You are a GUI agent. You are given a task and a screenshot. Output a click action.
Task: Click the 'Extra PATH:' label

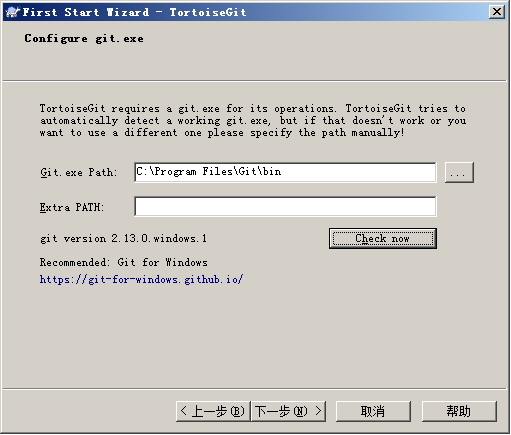tap(72, 207)
